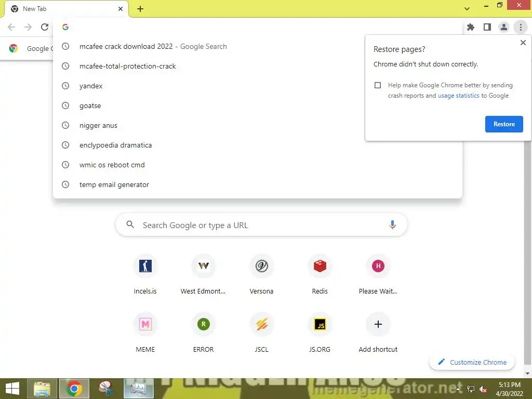Open the system monitor taskbar icon
The image size is (532, 399).
pyautogui.click(x=139, y=389)
